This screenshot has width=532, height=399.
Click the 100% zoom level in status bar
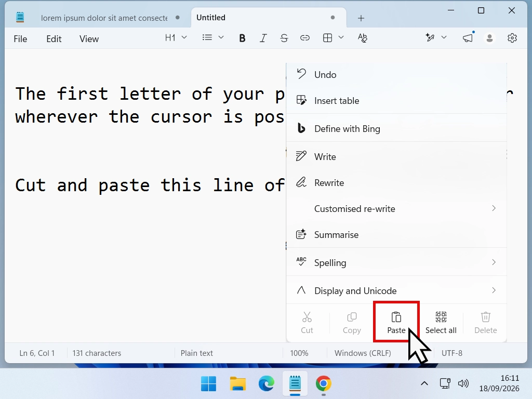tap(299, 353)
